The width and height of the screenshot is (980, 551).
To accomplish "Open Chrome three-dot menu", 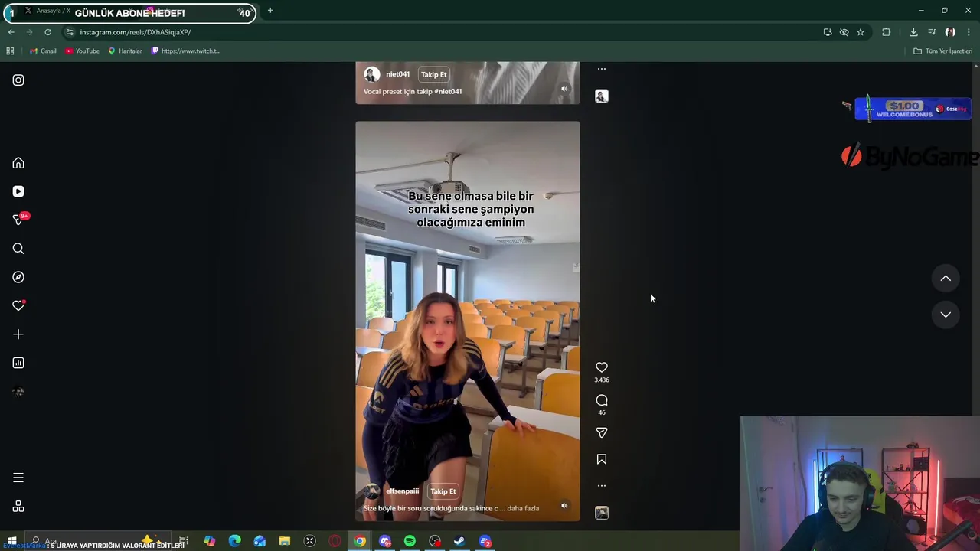I will pyautogui.click(x=969, y=32).
